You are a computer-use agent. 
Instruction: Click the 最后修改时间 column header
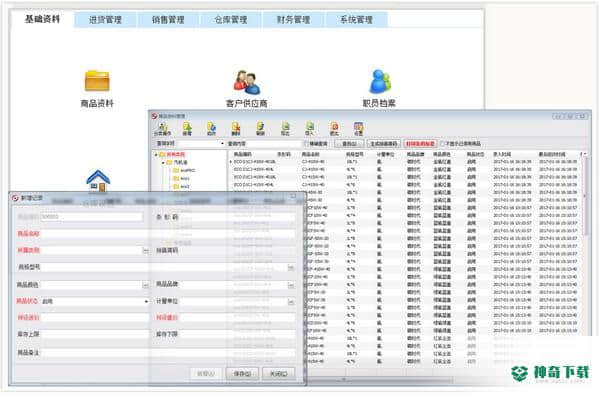[552, 154]
